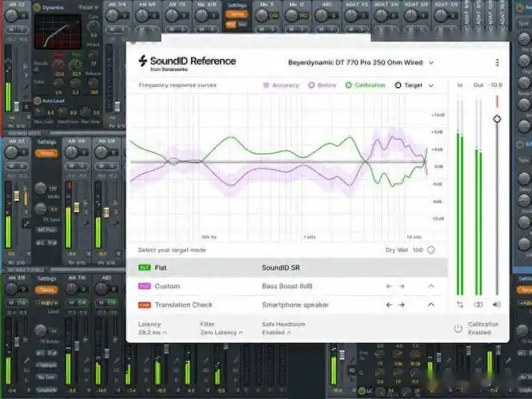Click the Loopback button in TotalMix

pos(47,390)
